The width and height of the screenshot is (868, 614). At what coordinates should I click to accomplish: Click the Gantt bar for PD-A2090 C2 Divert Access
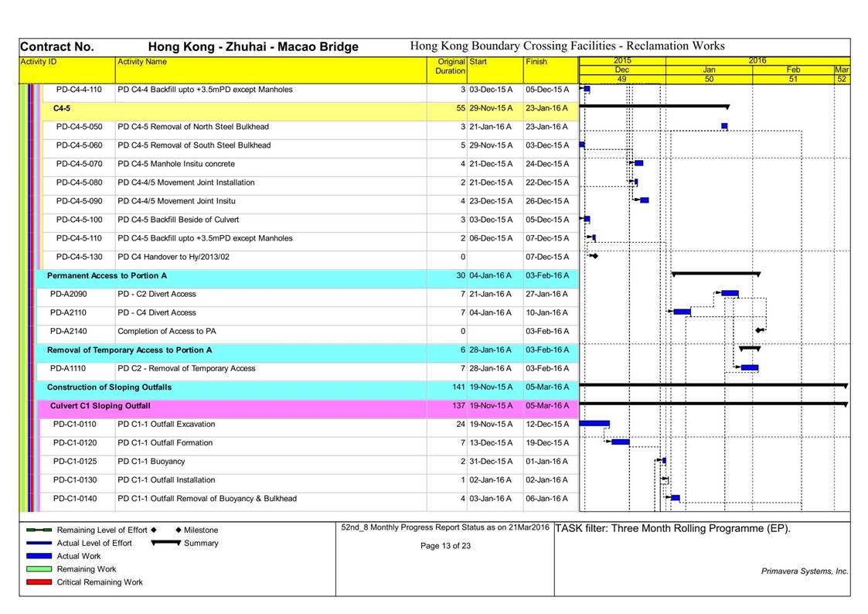[730, 293]
